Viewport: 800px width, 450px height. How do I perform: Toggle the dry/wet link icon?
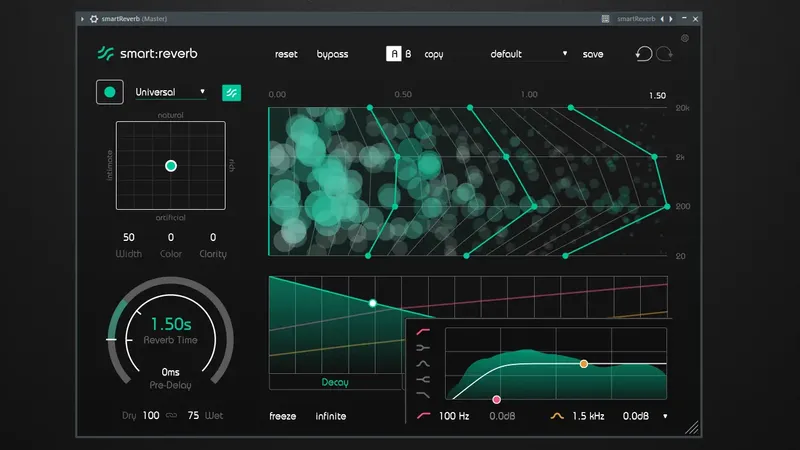click(x=171, y=415)
